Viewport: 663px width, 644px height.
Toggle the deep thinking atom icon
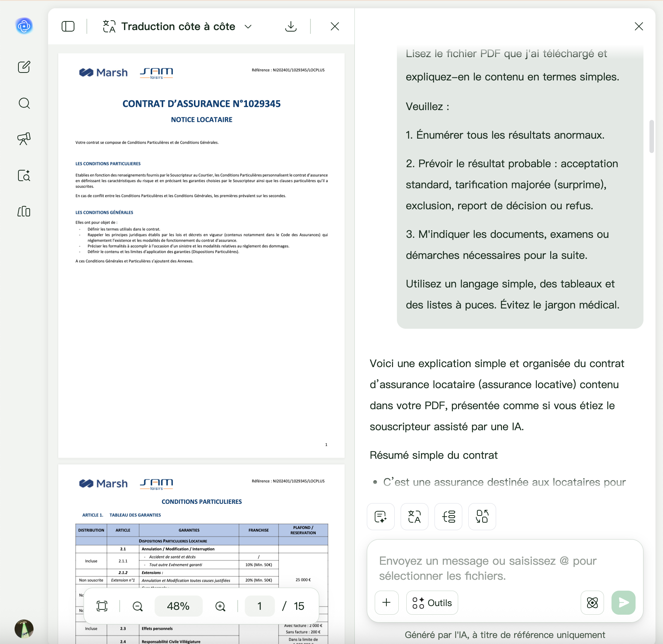coord(592,603)
